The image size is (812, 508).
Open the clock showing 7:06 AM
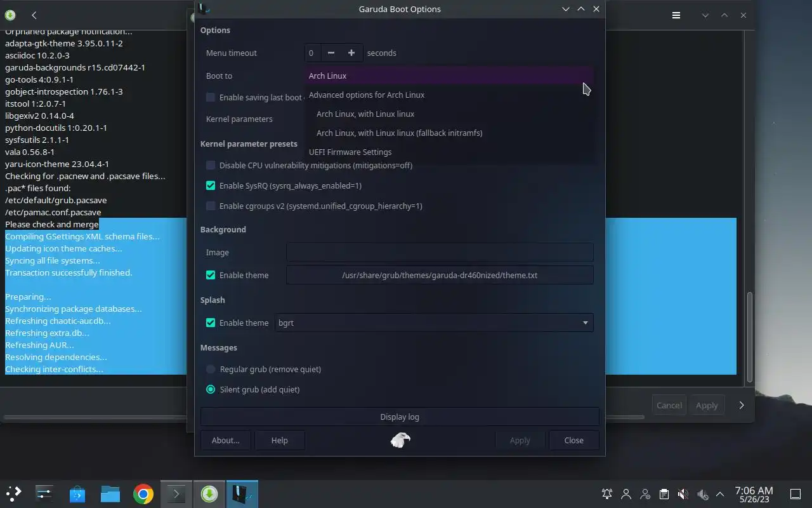click(754, 494)
